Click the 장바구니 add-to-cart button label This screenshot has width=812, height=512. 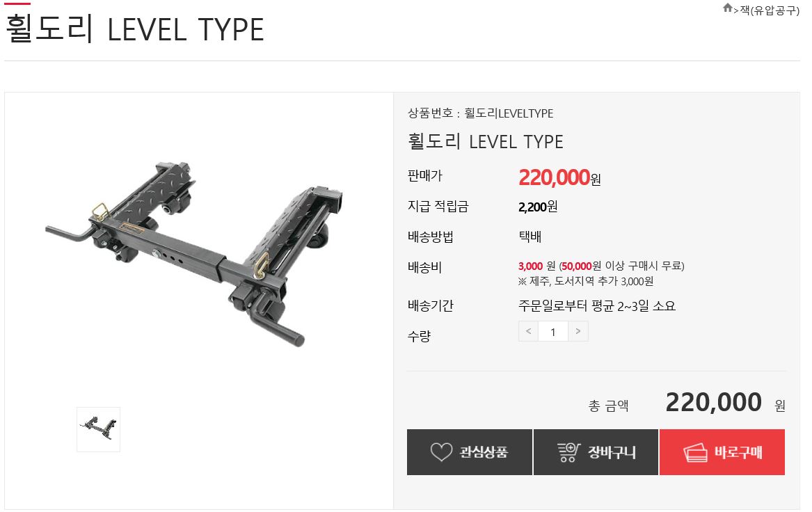[611, 452]
